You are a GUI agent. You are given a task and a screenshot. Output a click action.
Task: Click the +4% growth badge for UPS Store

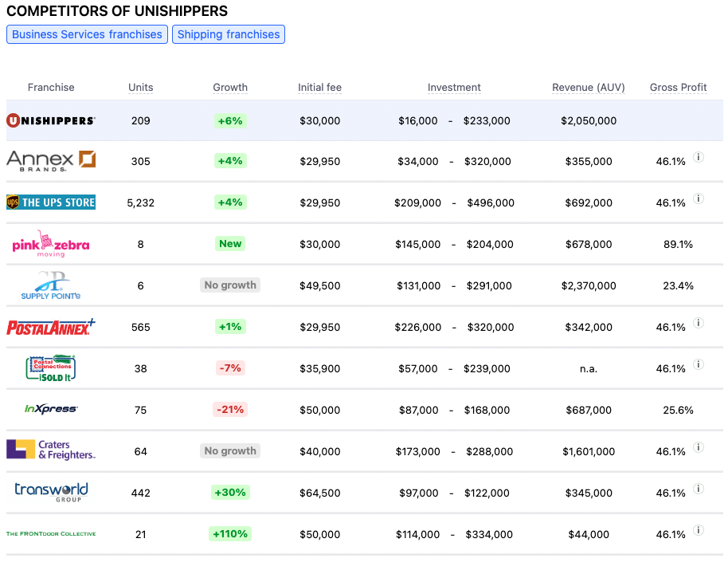(x=230, y=202)
